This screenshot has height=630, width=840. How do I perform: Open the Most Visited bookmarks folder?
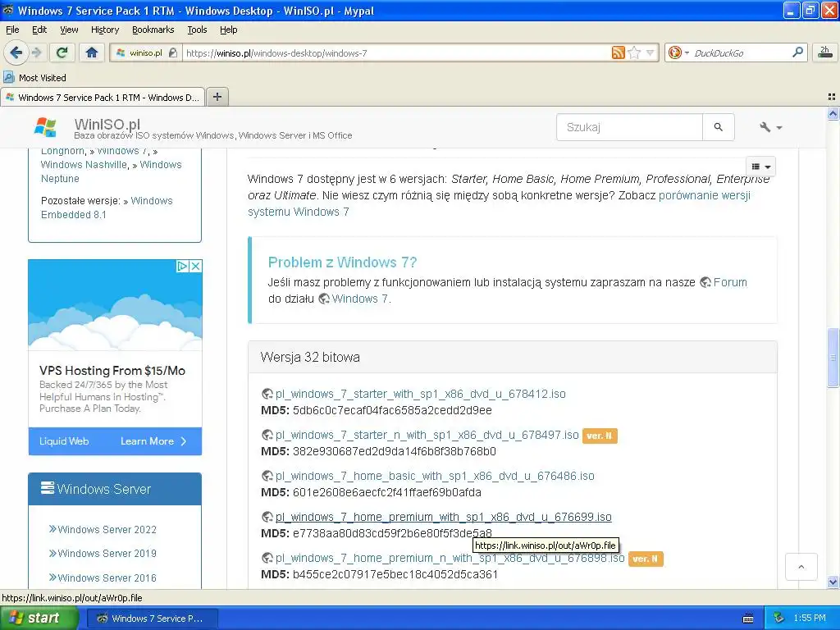coord(35,78)
